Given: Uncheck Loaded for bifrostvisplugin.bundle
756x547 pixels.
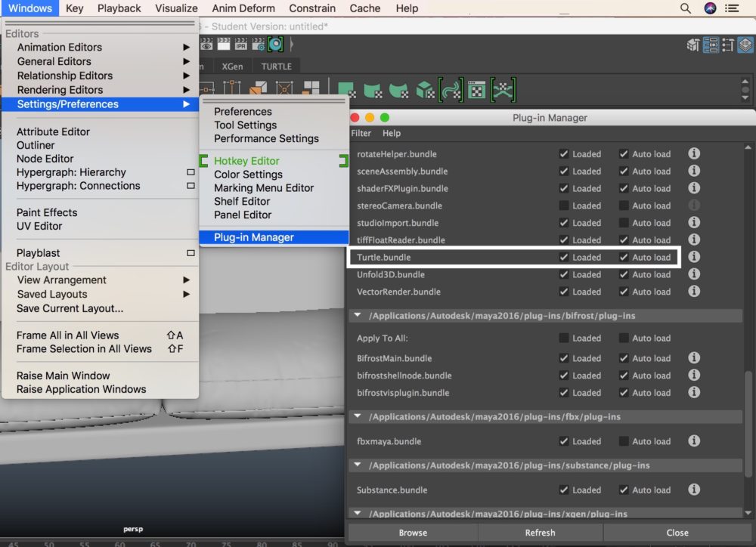Looking at the screenshot, I should click(x=564, y=393).
